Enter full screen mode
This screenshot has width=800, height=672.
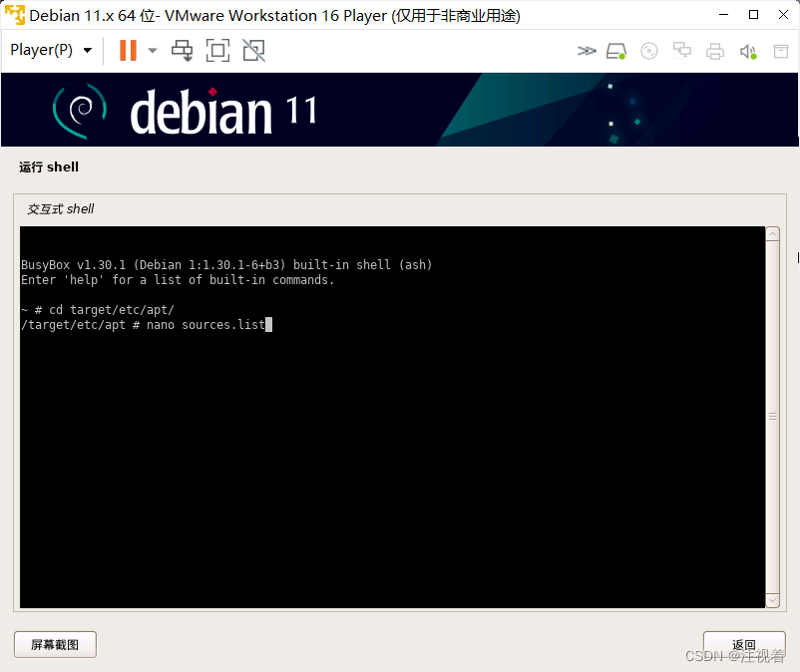(x=217, y=50)
